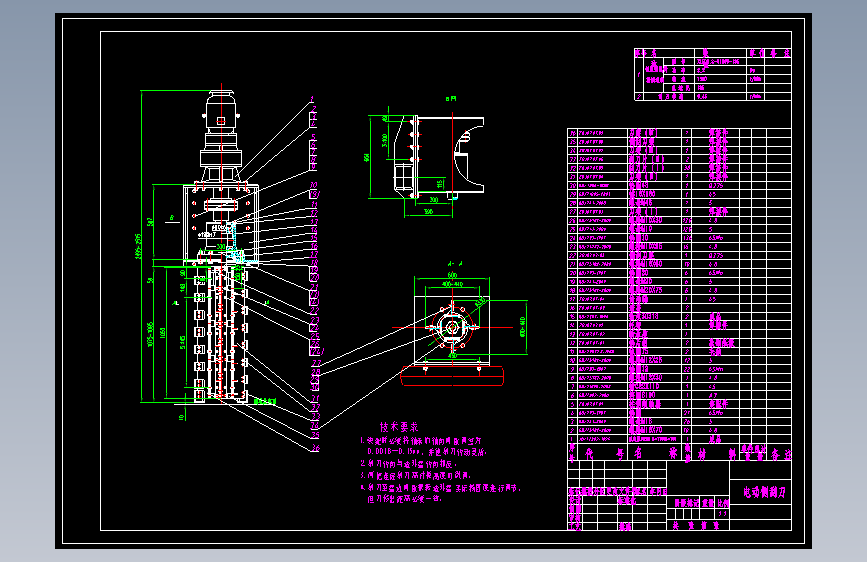Select the red wheel outline below section A-A
Screen dimensions: 867x562
pyautogui.click(x=452, y=376)
